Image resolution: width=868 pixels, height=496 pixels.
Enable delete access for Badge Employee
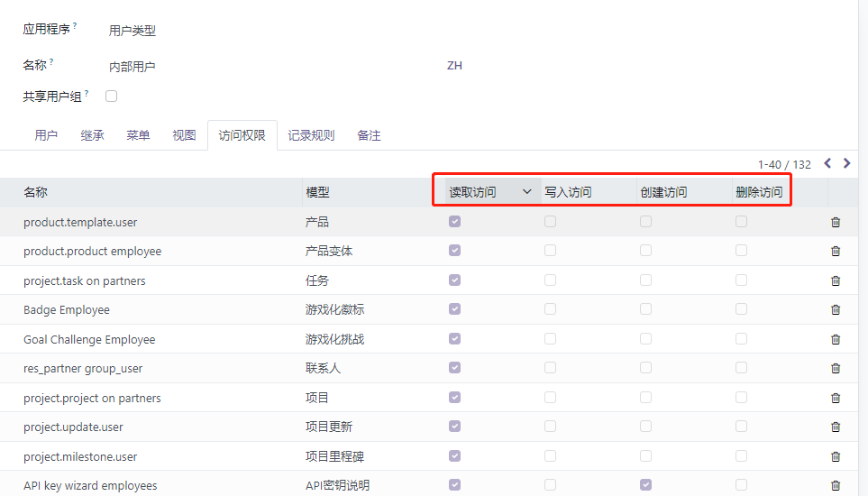point(741,309)
